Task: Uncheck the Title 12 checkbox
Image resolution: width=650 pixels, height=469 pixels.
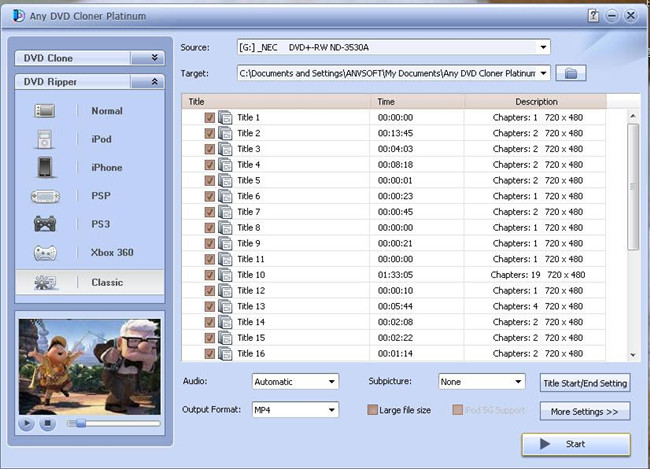Action: click(210, 291)
